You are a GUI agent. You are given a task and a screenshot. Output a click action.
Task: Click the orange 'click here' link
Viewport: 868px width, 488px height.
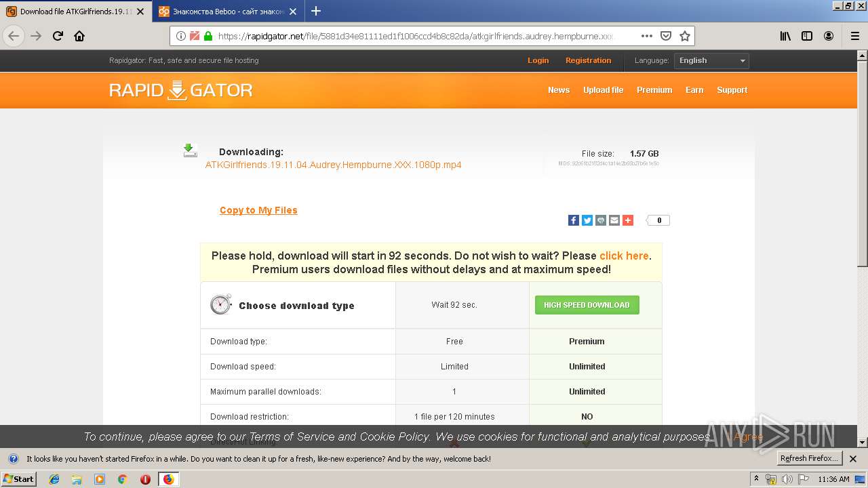point(624,256)
